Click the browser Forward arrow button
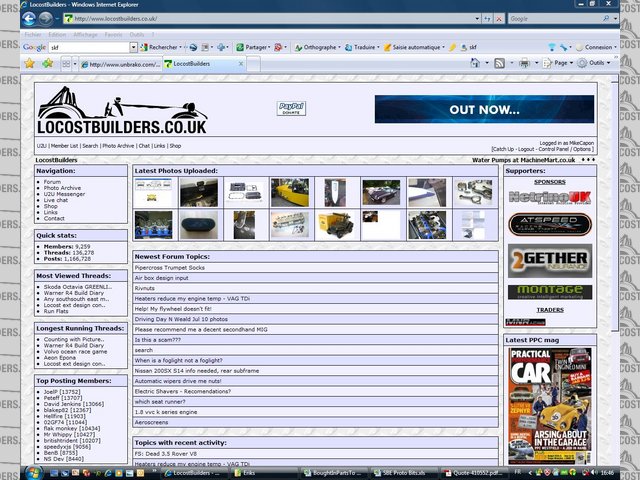Viewport: 640px width, 480px height. (x=45, y=19)
